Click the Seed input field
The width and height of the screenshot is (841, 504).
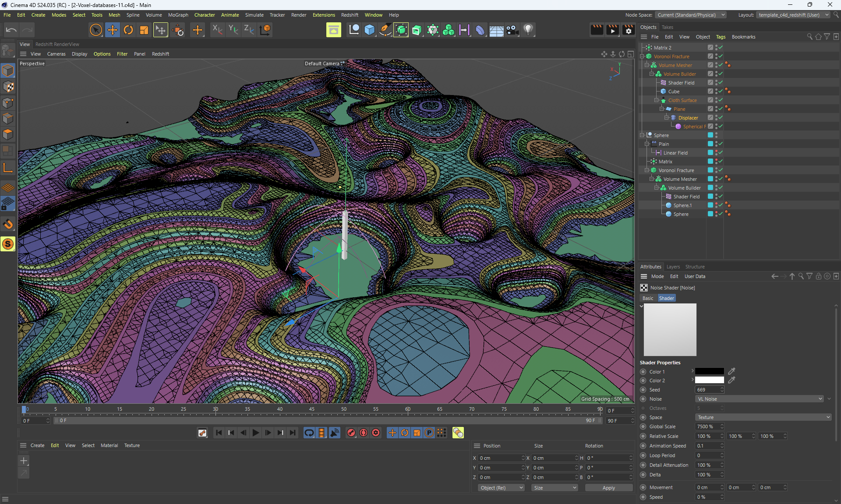[x=707, y=390]
